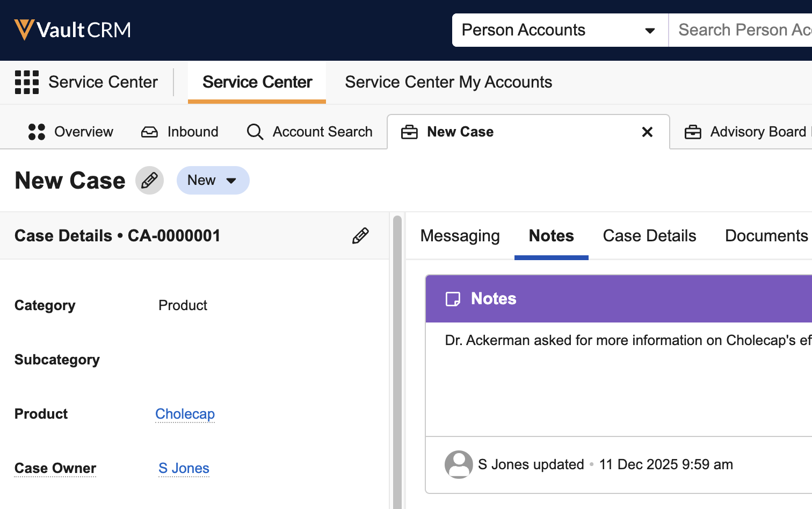Click the Inbound inbox tray icon
The image size is (812, 509).
tap(149, 132)
